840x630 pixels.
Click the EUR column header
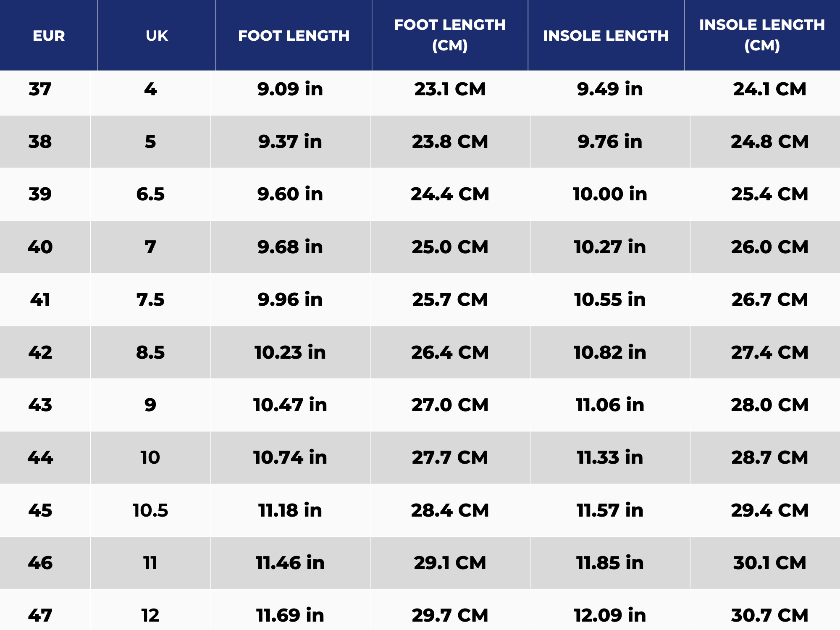(x=49, y=36)
